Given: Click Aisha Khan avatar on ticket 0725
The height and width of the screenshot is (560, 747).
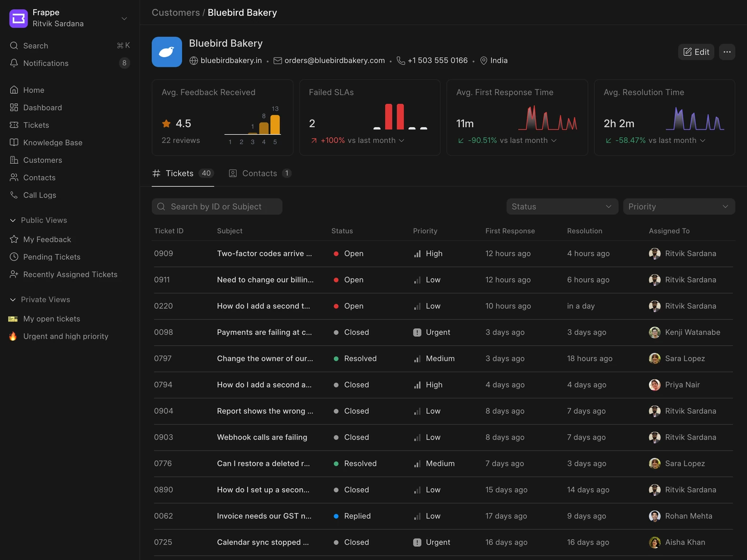Looking at the screenshot, I should coord(655,542).
